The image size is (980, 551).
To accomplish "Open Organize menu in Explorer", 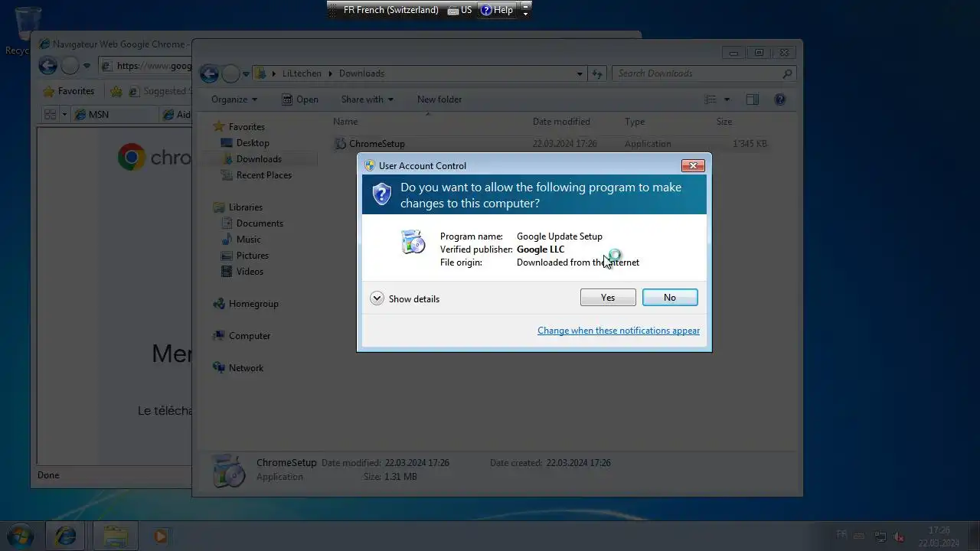I will tap(234, 99).
